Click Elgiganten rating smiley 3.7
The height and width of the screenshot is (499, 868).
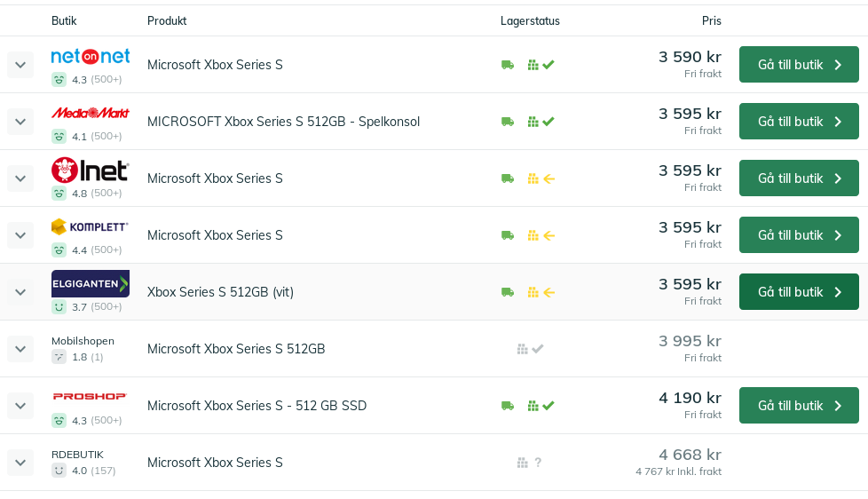(x=59, y=307)
